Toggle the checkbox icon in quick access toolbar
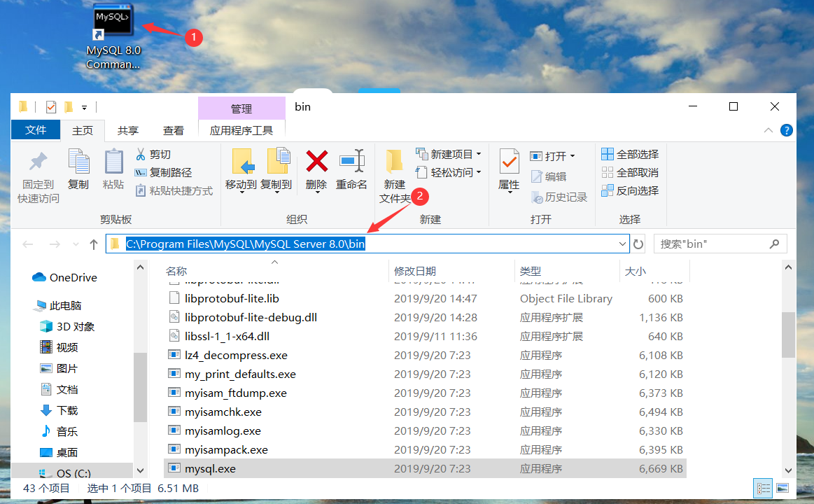This screenshot has width=814, height=504. click(x=51, y=106)
